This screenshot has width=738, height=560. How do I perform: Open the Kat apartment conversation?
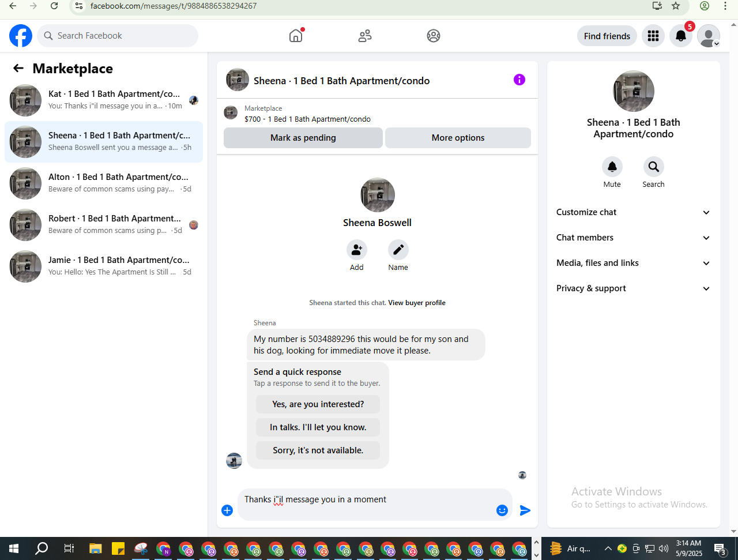[x=104, y=100]
